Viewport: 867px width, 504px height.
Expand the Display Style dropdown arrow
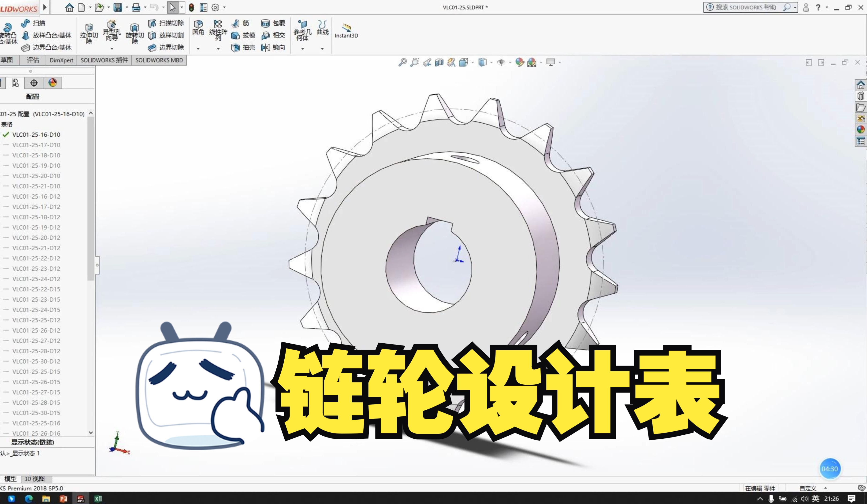(491, 62)
